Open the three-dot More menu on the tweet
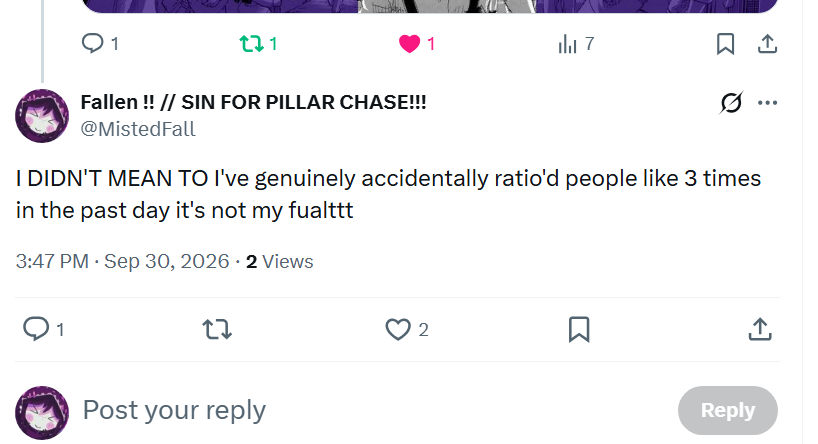This screenshot has height=444, width=818. [x=767, y=103]
